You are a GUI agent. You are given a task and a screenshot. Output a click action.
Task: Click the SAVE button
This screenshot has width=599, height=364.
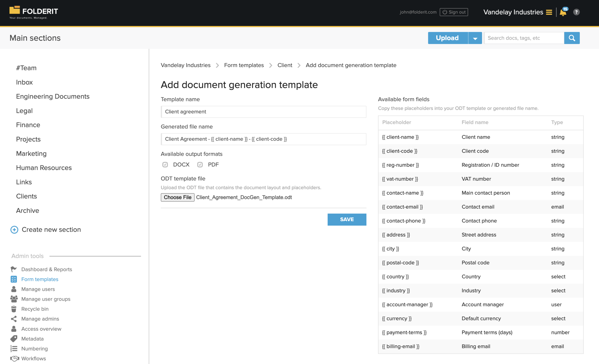pyautogui.click(x=347, y=220)
